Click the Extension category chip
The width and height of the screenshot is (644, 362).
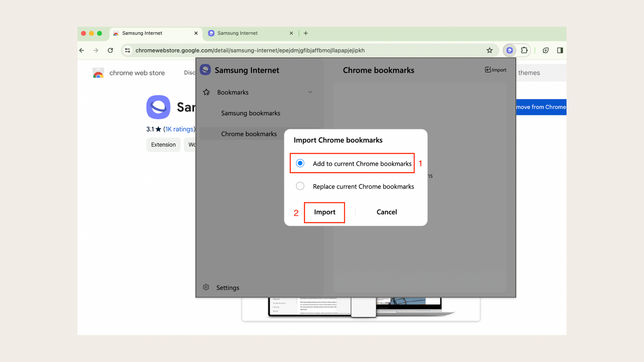(x=163, y=145)
